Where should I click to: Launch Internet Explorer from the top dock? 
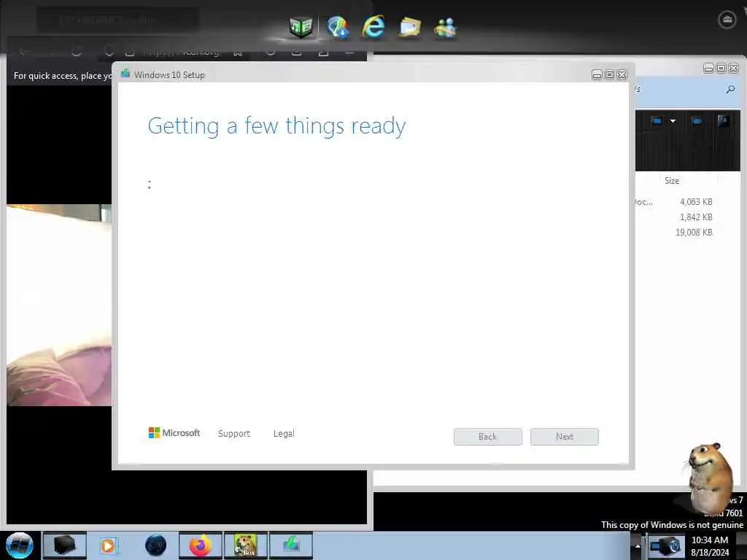click(373, 27)
